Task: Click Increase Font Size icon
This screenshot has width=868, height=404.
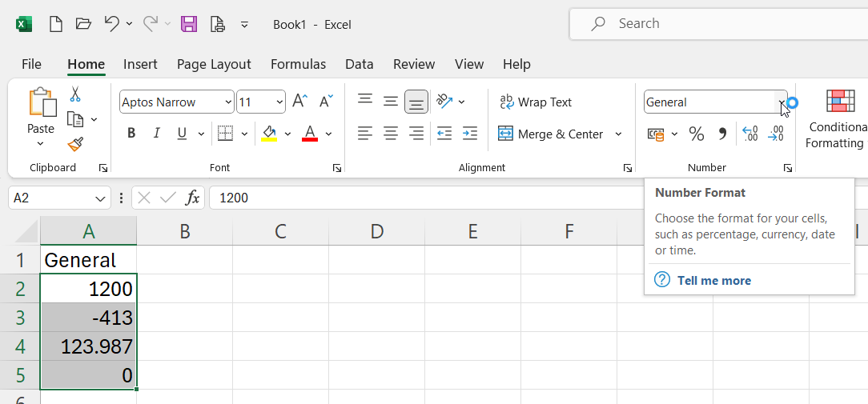Action: 299,102
